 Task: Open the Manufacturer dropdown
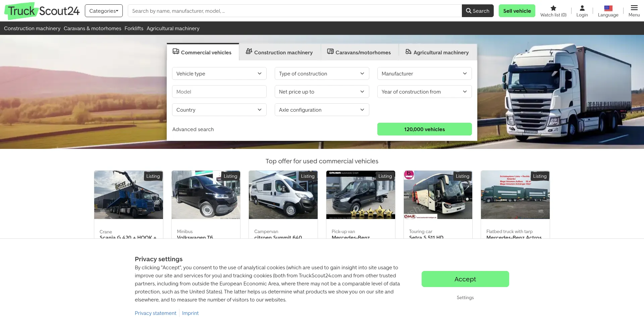[x=425, y=73]
